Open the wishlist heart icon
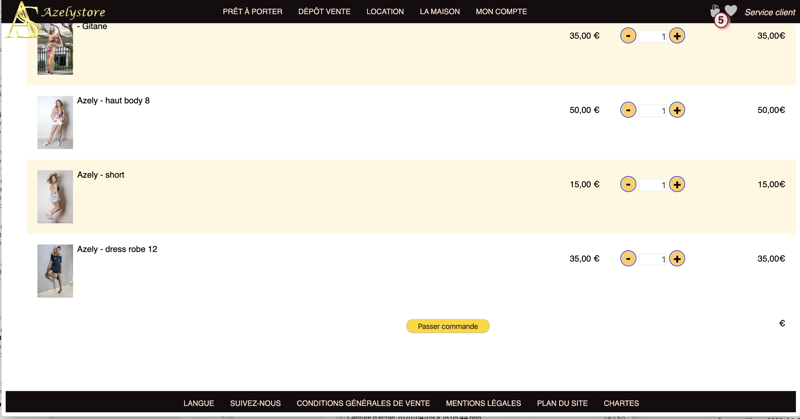 coord(731,11)
